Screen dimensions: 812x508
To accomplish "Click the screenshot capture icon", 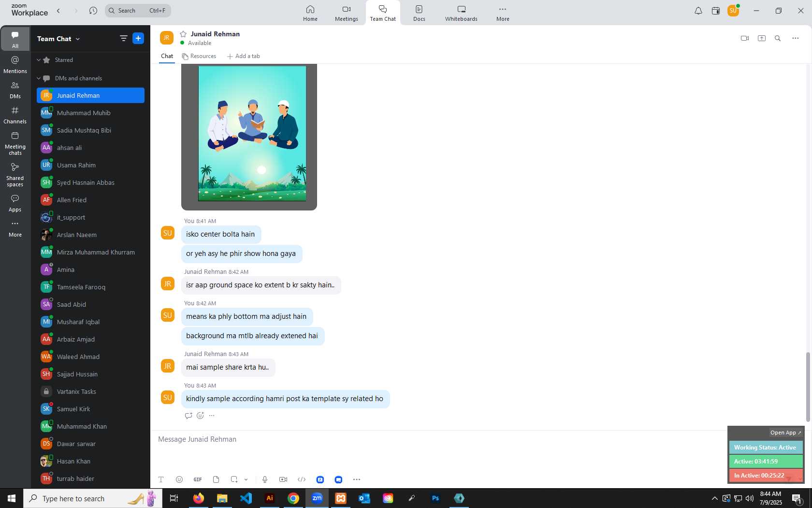I will [234, 479].
